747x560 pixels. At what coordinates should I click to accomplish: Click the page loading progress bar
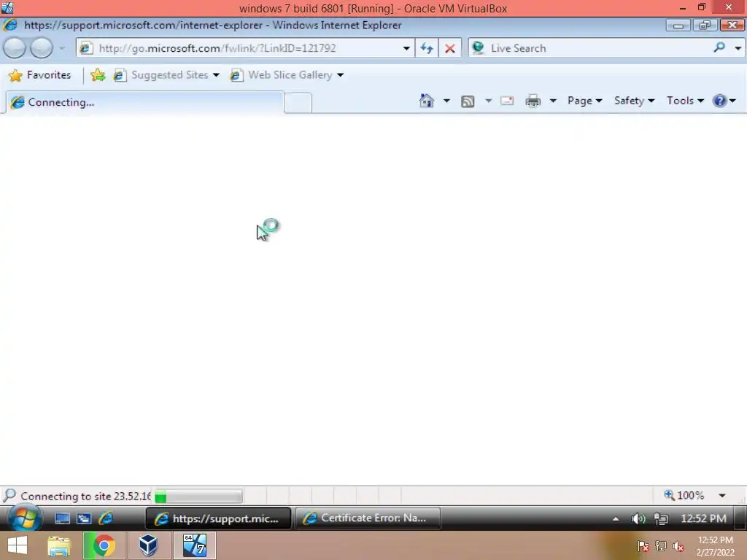(198, 496)
